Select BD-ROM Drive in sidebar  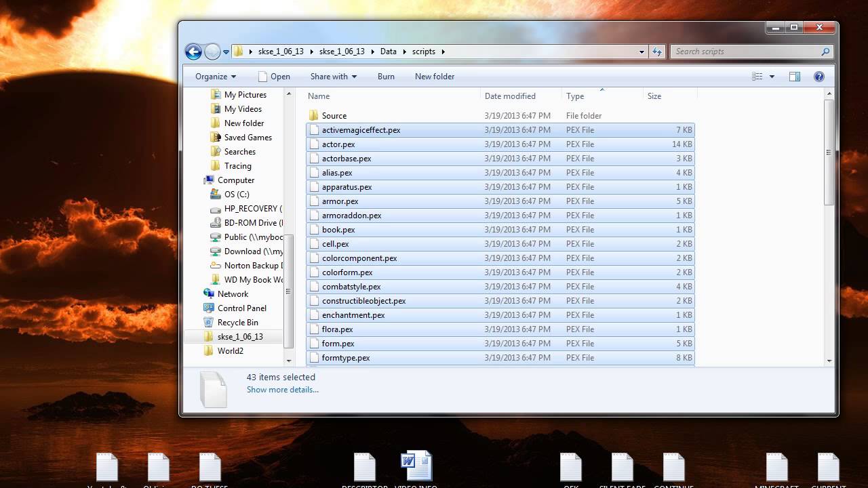point(247,223)
